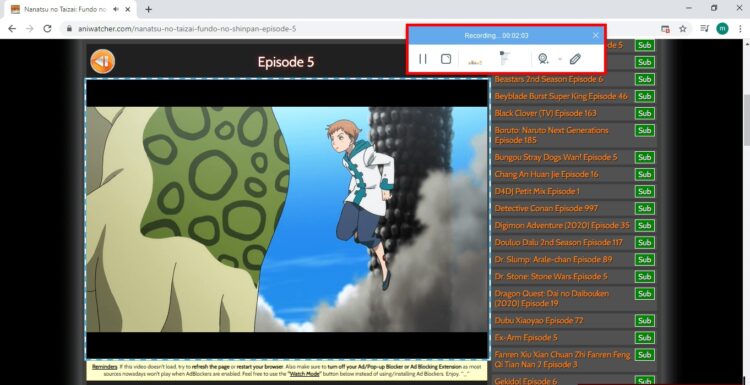
Task: Open Dr. Stone: Stone Wars Episode 5
Action: (x=551, y=276)
